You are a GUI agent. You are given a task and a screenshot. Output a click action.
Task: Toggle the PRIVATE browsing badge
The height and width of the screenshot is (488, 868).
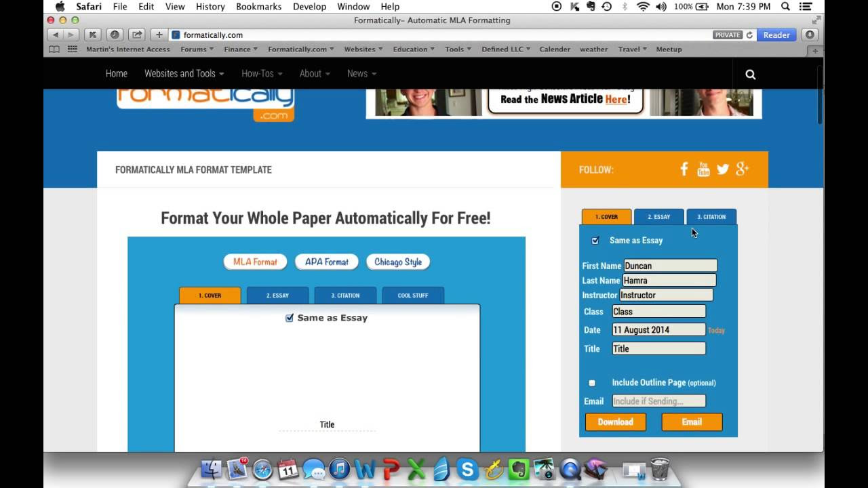pos(728,35)
